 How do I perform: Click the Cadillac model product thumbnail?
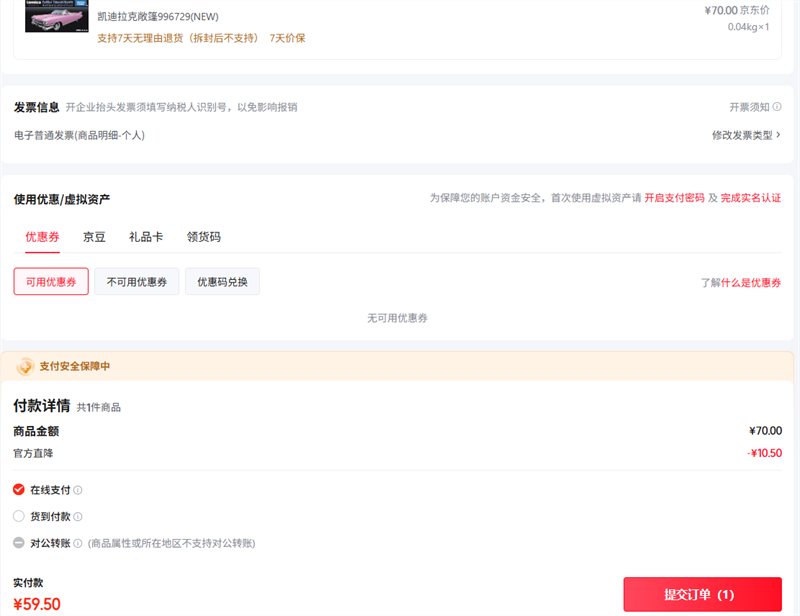54,16
